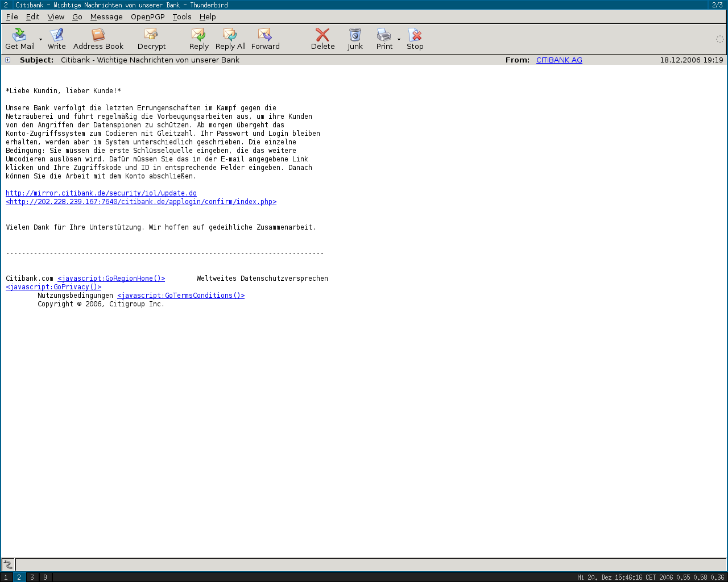
Task: Switch to workspace 3 in taskbar
Action: tap(32, 577)
